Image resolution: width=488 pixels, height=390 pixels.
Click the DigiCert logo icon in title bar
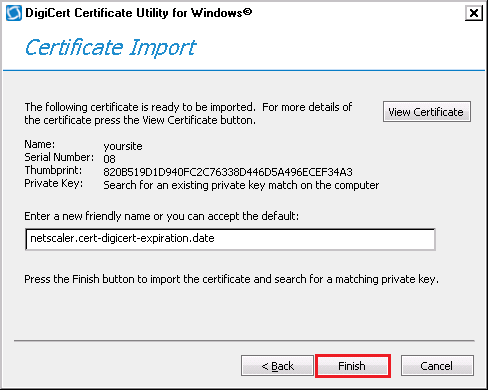(14, 13)
